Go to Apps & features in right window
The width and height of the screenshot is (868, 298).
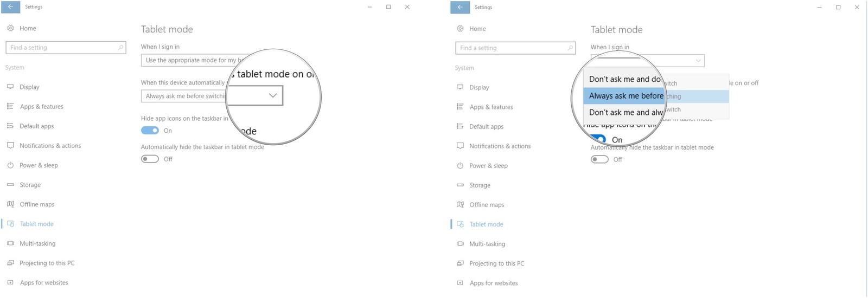[491, 107]
